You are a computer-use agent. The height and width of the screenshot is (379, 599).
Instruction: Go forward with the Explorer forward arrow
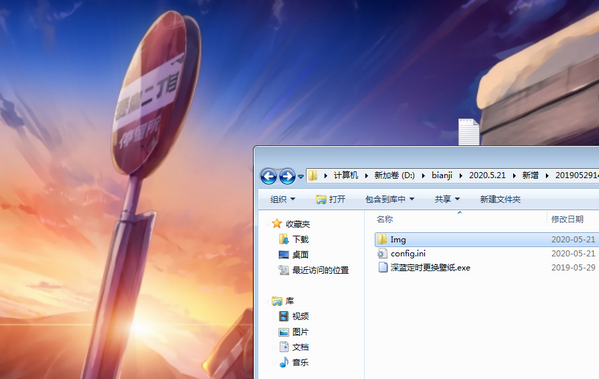(x=287, y=176)
